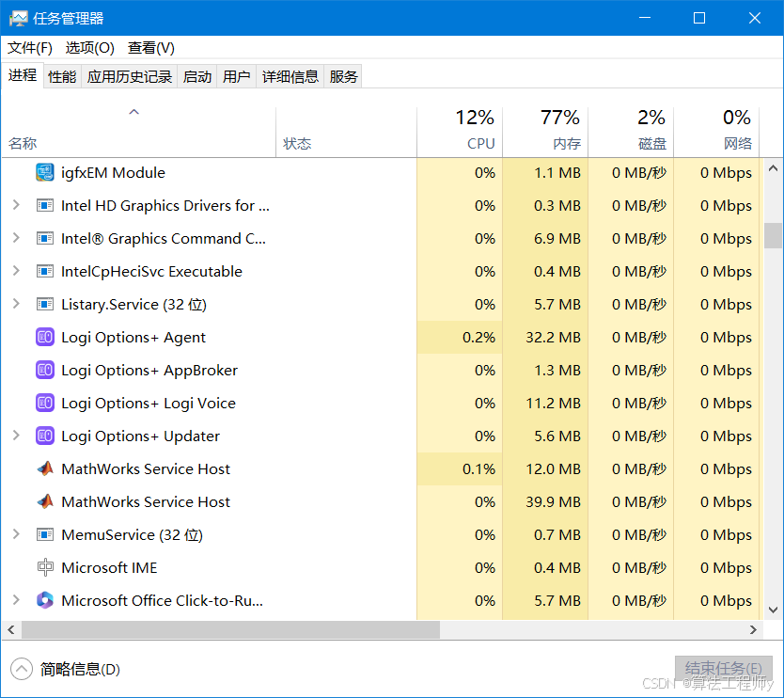This screenshot has width=784, height=698.
Task: Select the Logi Options+ AppBroker row name
Action: 149,371
